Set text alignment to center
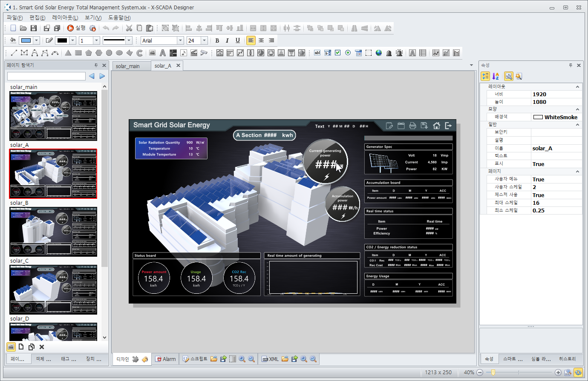Image resolution: width=588 pixels, height=381 pixels. tap(261, 40)
